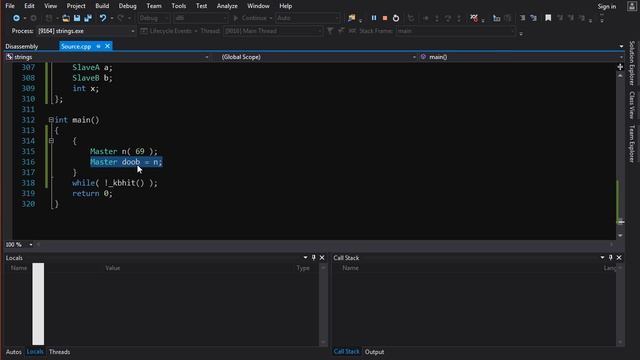Screen dimensions: 640x360
Task: Open the Help menu
Action: pos(285,6)
